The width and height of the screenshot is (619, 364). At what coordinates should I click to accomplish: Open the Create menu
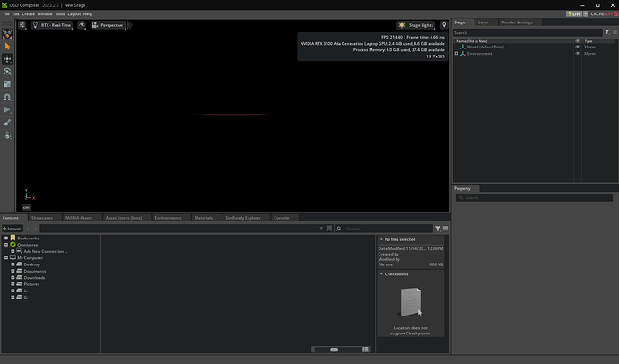tap(28, 14)
